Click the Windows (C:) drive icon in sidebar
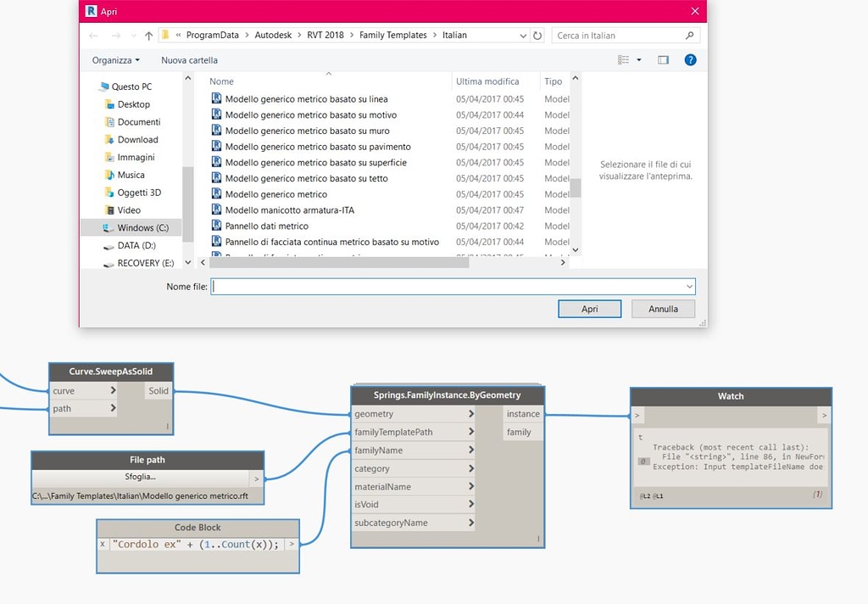This screenshot has height=604, width=868. (108, 227)
